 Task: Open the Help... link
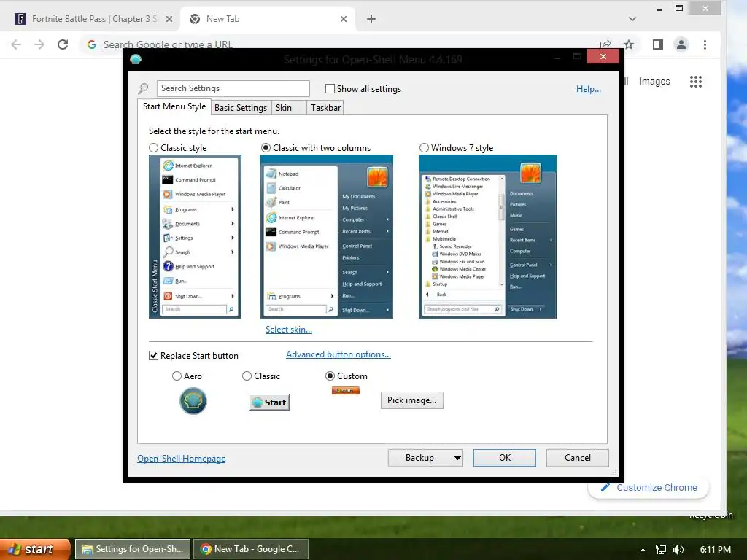click(x=589, y=89)
